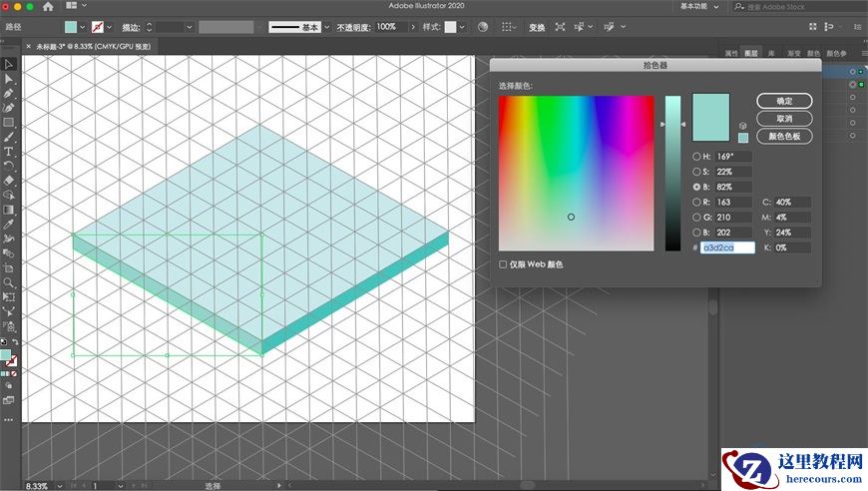Click the change screen mode icon
Screen dimensions: 868x491
[8, 400]
